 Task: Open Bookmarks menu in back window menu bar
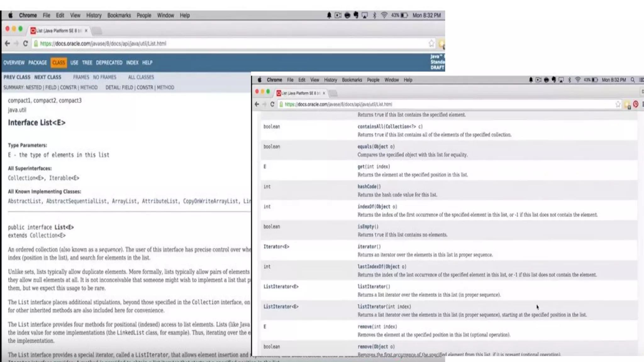pyautogui.click(x=119, y=15)
